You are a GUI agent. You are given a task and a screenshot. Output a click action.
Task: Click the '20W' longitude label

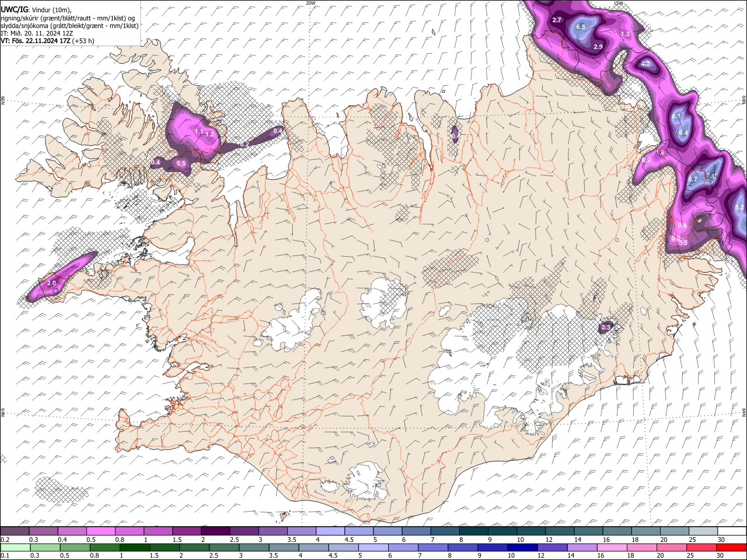(x=310, y=3)
